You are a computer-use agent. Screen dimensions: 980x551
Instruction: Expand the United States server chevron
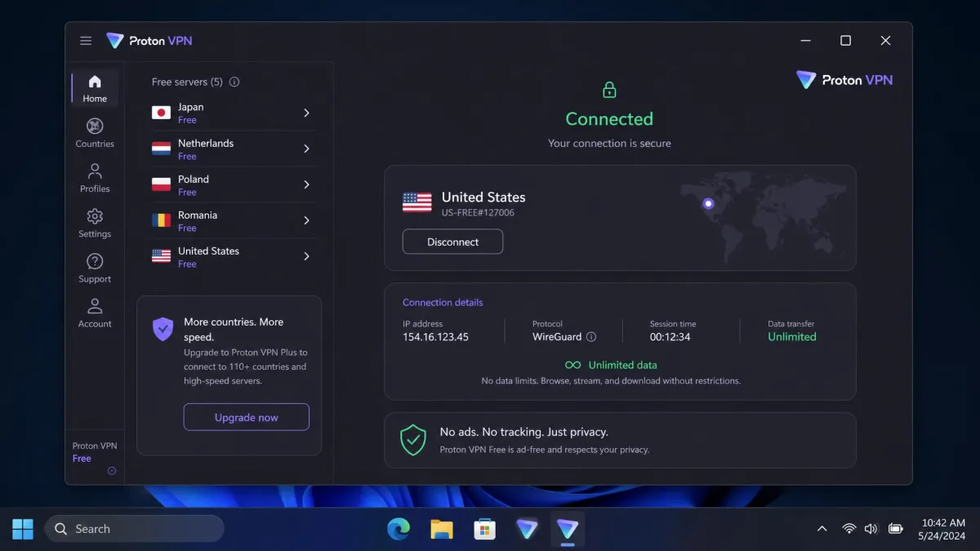(x=306, y=256)
